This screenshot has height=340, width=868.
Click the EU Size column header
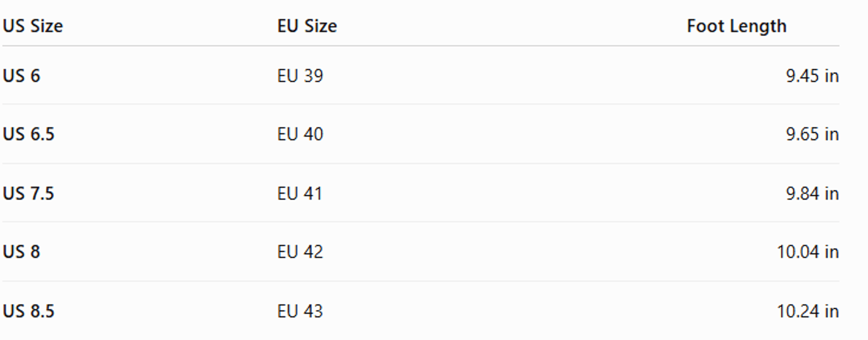[307, 26]
